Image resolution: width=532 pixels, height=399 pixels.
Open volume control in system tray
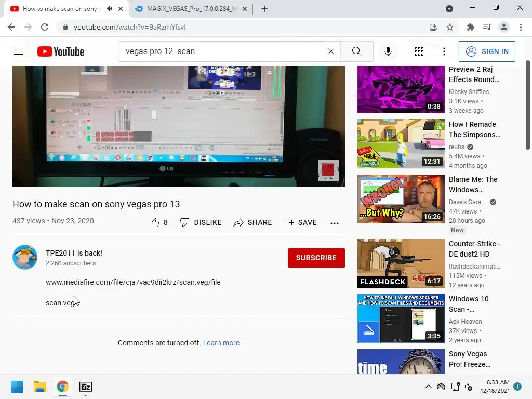pyautogui.click(x=469, y=387)
